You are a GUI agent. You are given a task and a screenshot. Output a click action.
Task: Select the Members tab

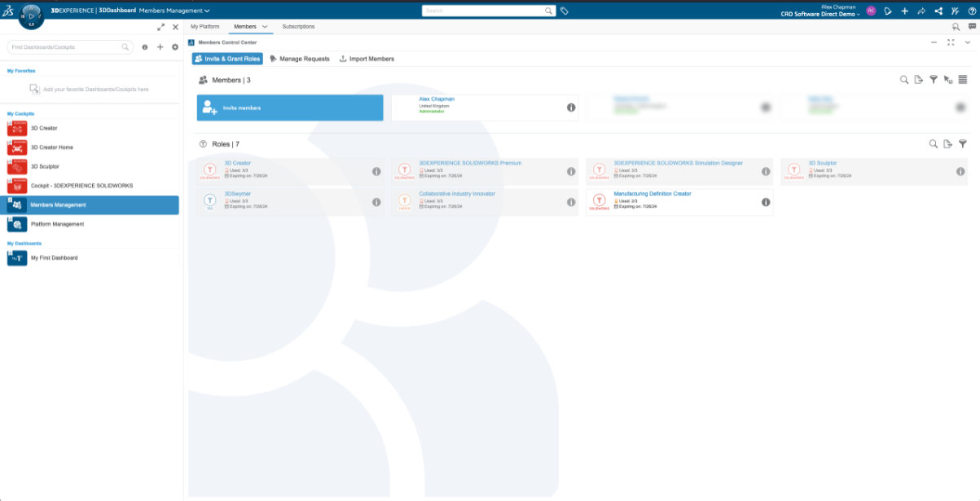point(245,27)
